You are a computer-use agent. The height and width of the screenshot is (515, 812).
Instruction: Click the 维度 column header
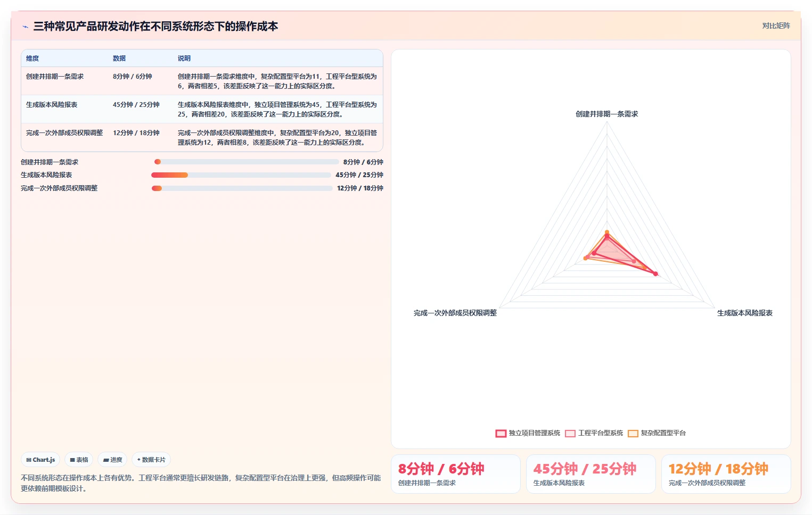pos(32,59)
